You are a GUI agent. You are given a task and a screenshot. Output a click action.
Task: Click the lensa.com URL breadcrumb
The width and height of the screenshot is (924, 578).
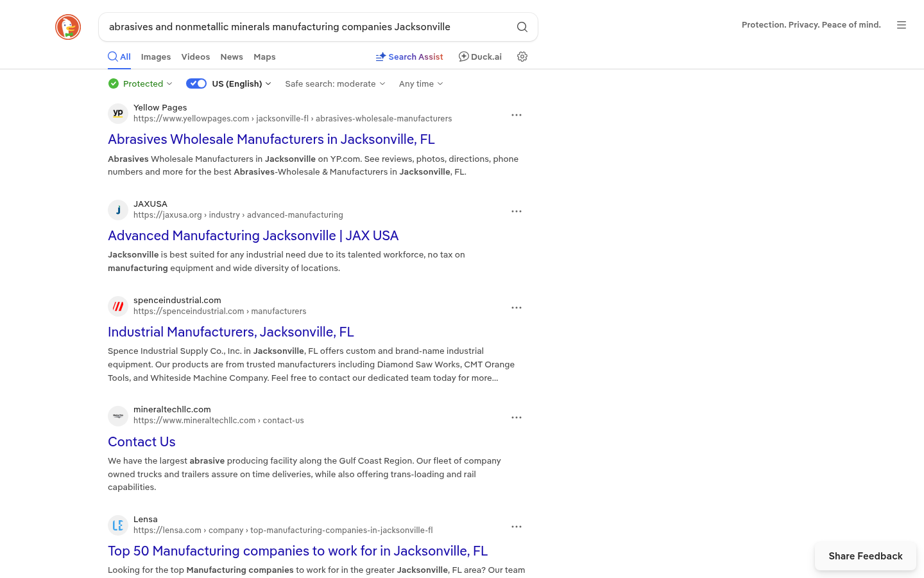283,530
